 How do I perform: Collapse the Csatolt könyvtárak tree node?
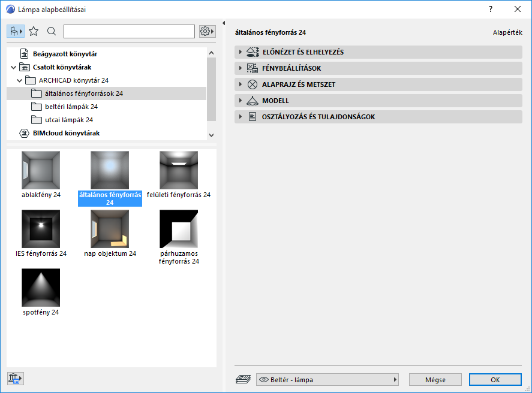[13, 68]
